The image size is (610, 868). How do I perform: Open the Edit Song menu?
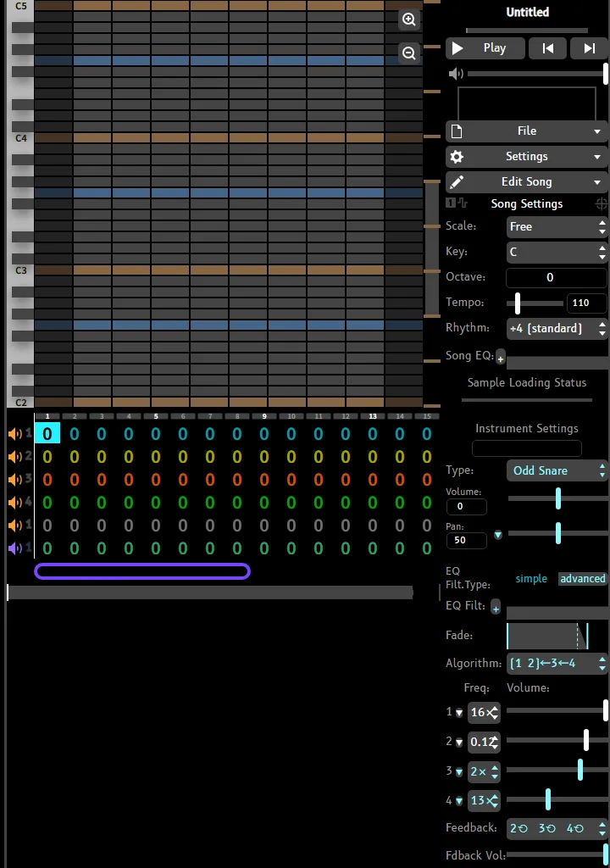(x=527, y=182)
